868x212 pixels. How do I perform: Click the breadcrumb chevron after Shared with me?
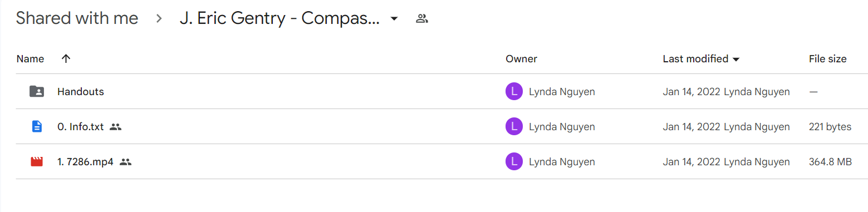point(159,19)
